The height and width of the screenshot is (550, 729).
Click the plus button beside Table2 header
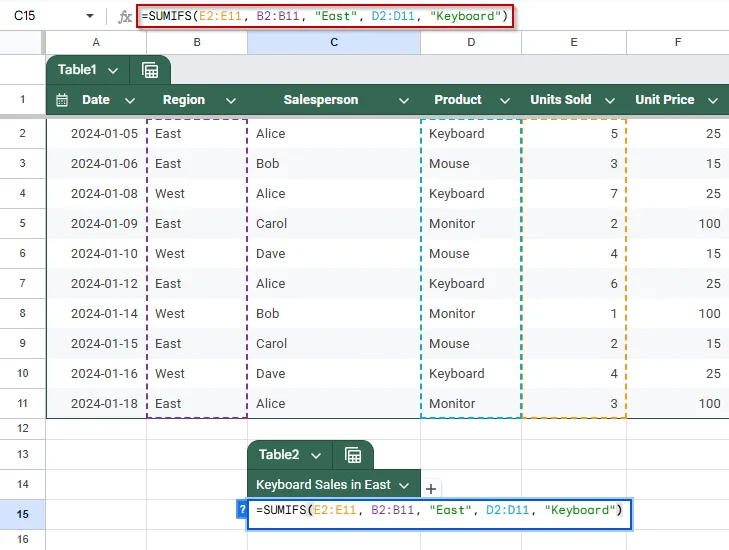[x=431, y=489]
